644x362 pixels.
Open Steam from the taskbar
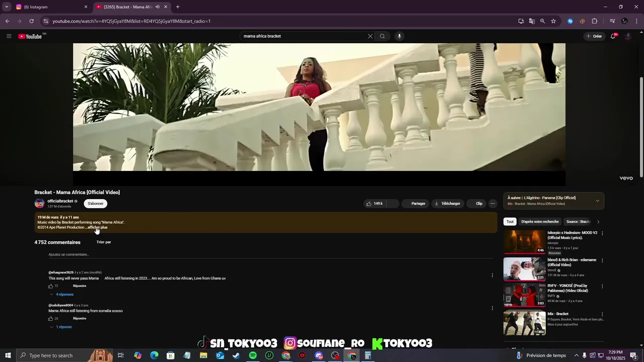pos(236,355)
